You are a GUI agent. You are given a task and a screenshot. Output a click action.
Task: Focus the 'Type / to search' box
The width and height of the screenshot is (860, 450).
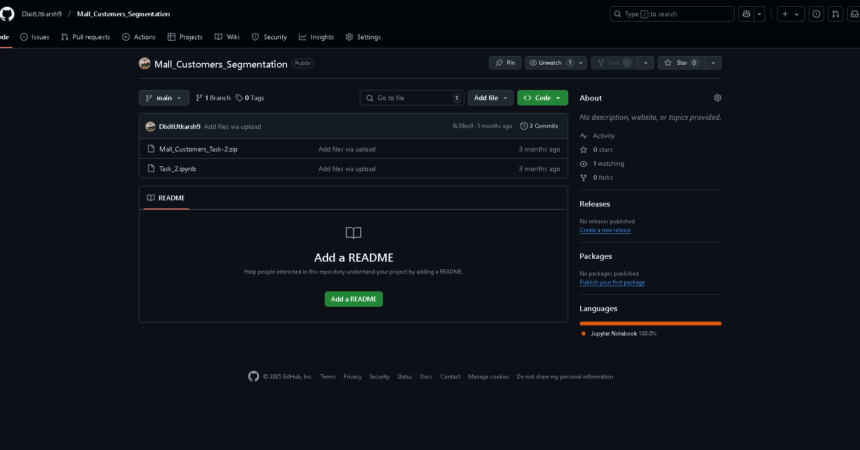(x=672, y=14)
